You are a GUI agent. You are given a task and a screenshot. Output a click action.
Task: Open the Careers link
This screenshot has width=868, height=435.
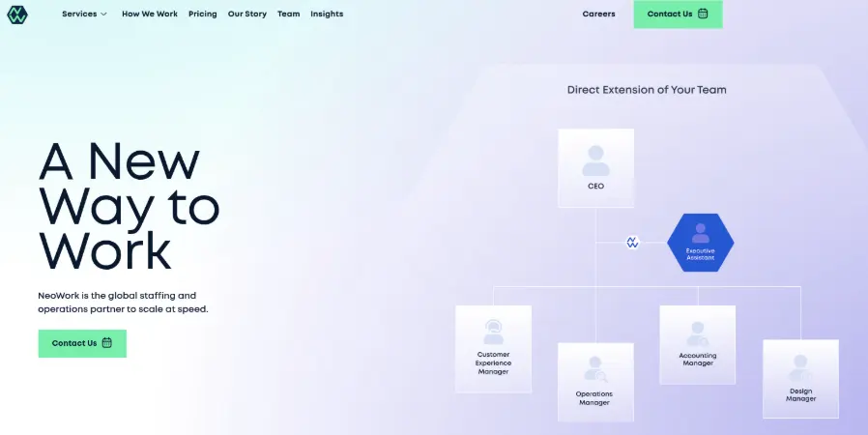(598, 14)
